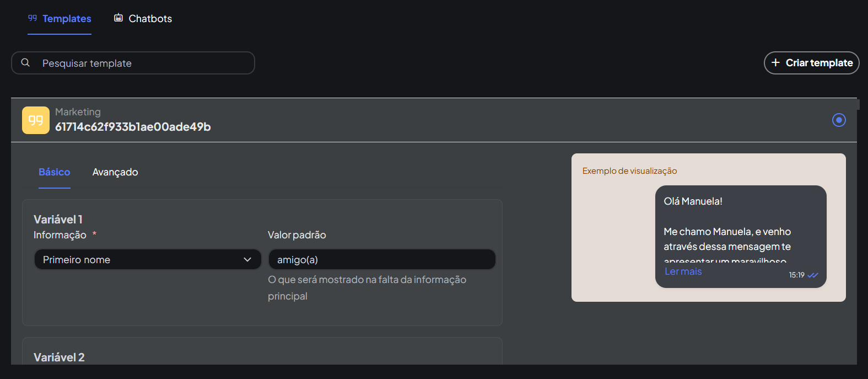Click the robot icon beside Chatbots
Screen dimensions: 868x379
(118, 18)
